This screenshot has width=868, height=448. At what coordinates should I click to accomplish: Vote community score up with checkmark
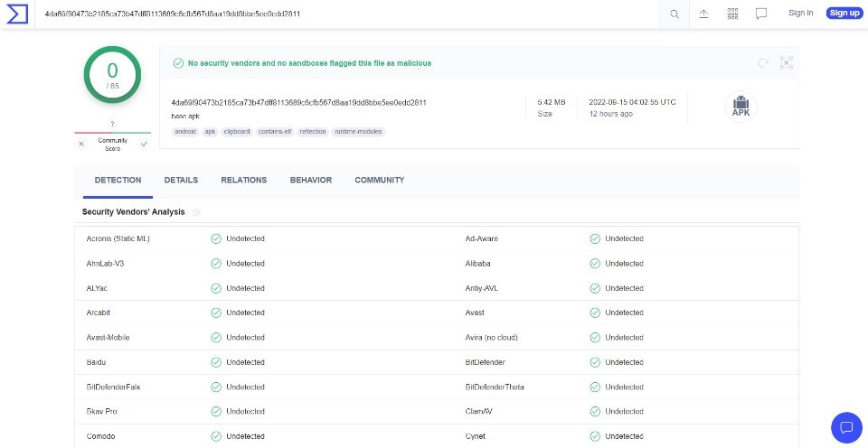click(x=144, y=144)
